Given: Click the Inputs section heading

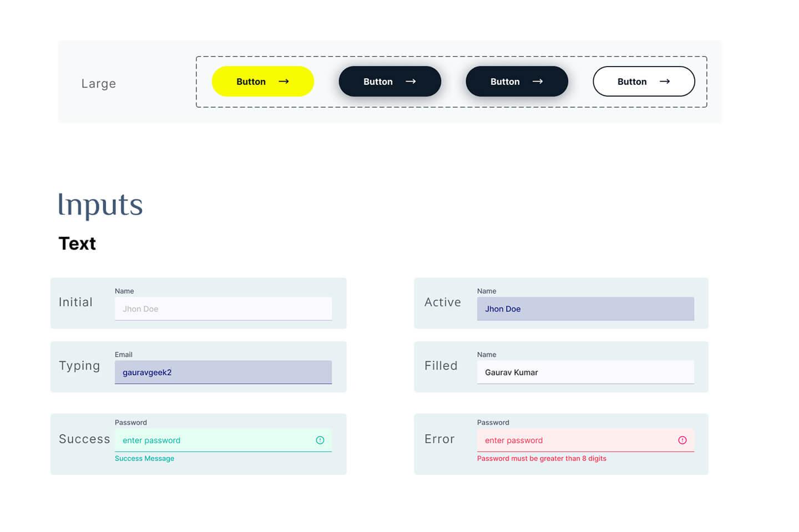Looking at the screenshot, I should (100, 205).
